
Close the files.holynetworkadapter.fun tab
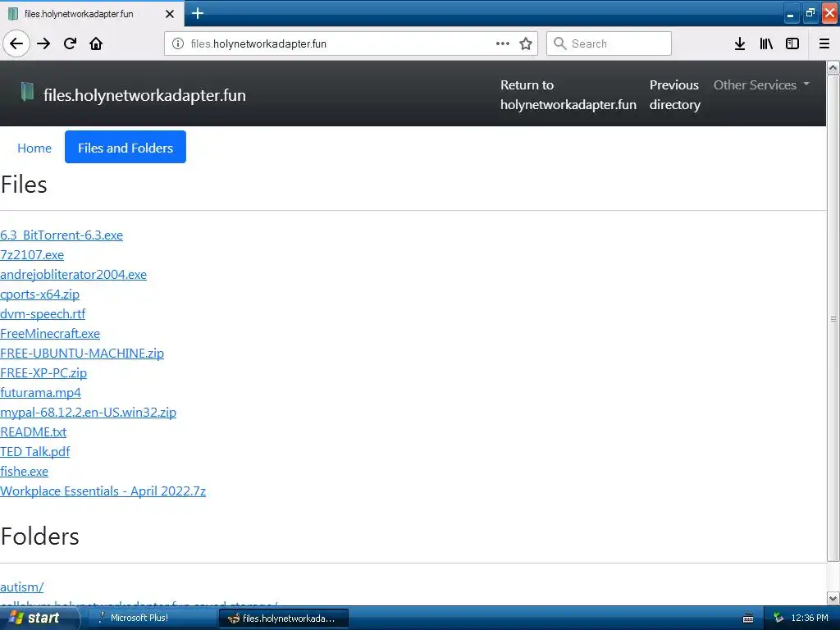(x=169, y=14)
